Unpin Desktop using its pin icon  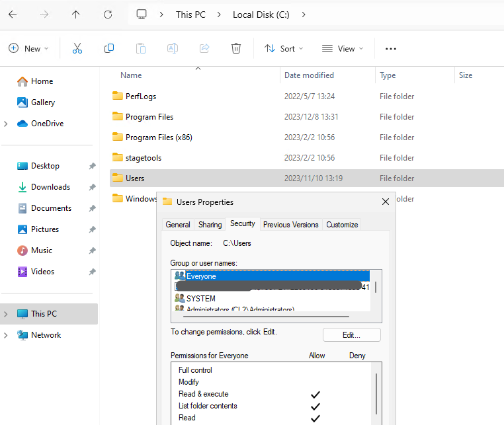[x=92, y=166]
